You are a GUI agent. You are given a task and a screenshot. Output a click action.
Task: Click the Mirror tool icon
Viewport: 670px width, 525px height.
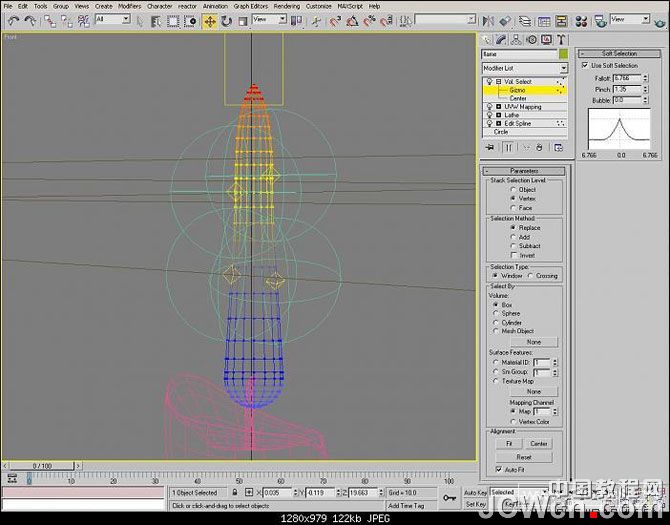(488, 21)
